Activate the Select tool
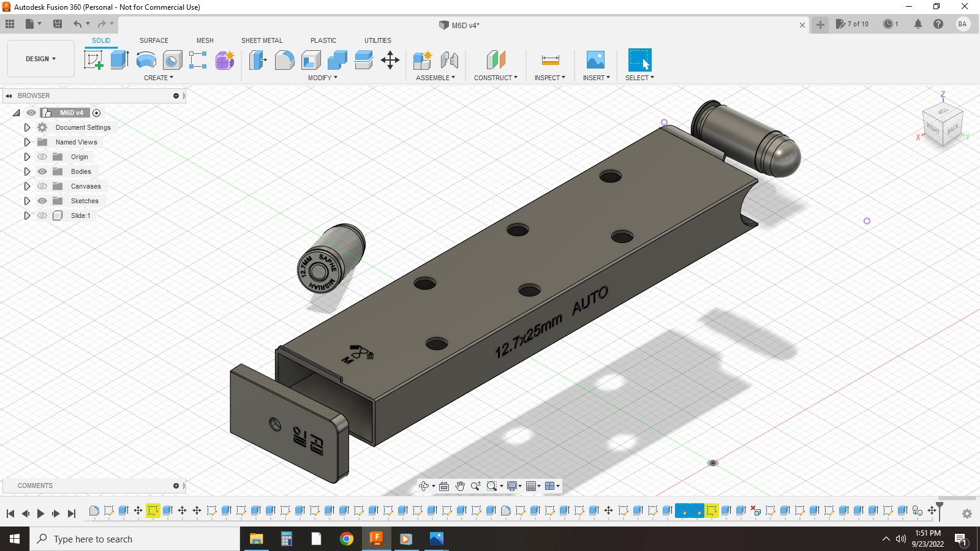980x551 pixels. click(x=639, y=60)
